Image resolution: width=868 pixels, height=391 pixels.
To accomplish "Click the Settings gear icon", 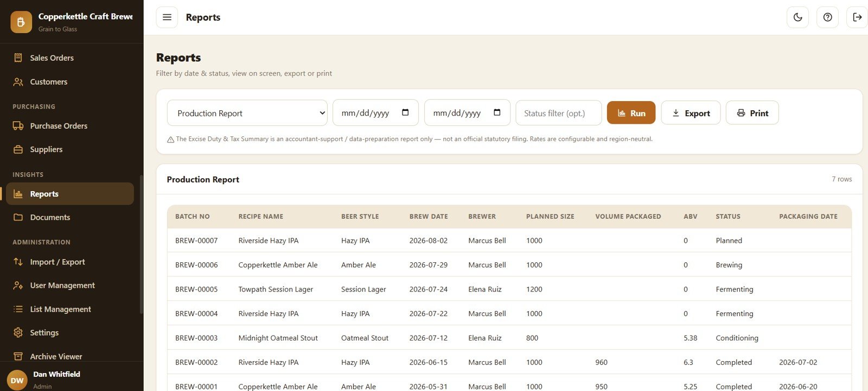I will point(18,332).
